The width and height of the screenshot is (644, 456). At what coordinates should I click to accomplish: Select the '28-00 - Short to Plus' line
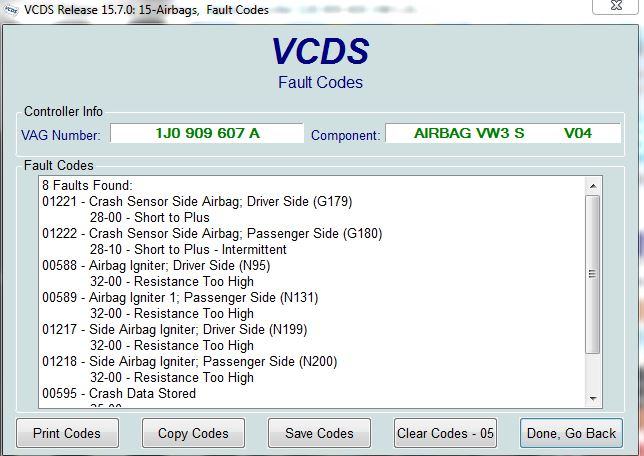pos(150,217)
